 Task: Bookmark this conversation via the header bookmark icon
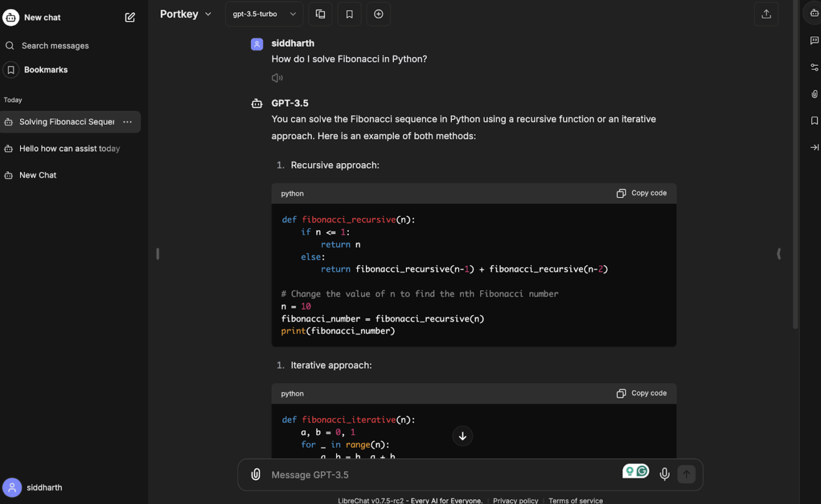tap(350, 13)
